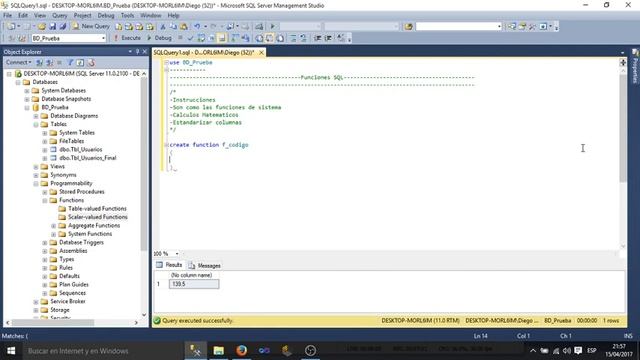The width and height of the screenshot is (640, 360).
Task: Open the Query menu
Action: (60, 15)
